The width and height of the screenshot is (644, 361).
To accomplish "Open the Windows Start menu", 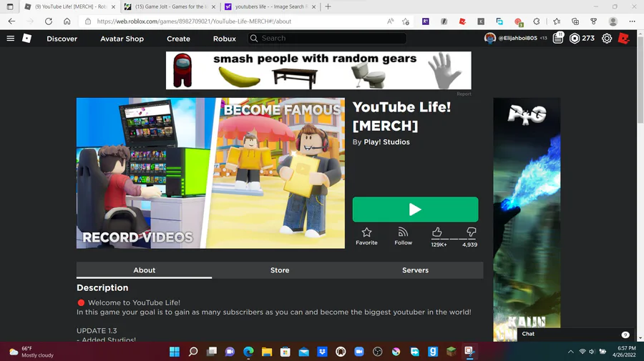I will [x=175, y=352].
